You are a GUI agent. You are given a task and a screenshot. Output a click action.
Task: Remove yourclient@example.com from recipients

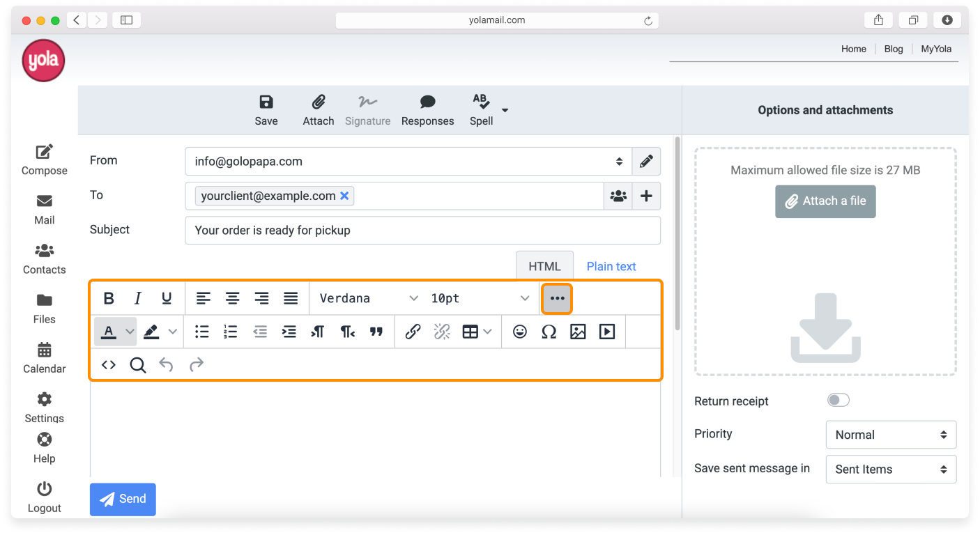(x=344, y=196)
